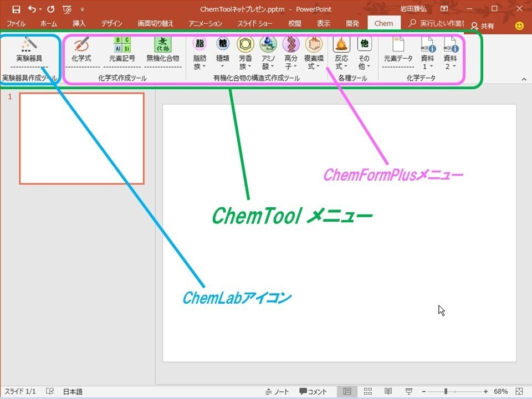Select the 元素記号 element symbol tool
This screenshot has width=532, height=399.
pyautogui.click(x=122, y=50)
